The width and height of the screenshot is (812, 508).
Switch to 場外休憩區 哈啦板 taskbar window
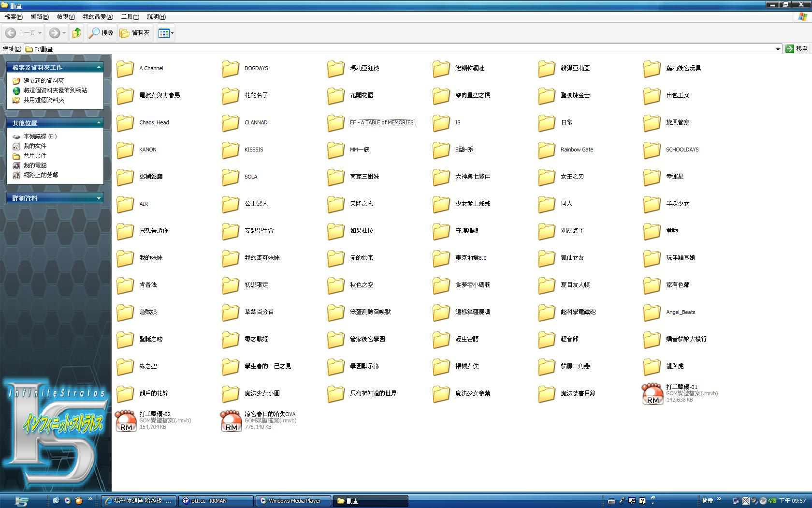pyautogui.click(x=139, y=501)
